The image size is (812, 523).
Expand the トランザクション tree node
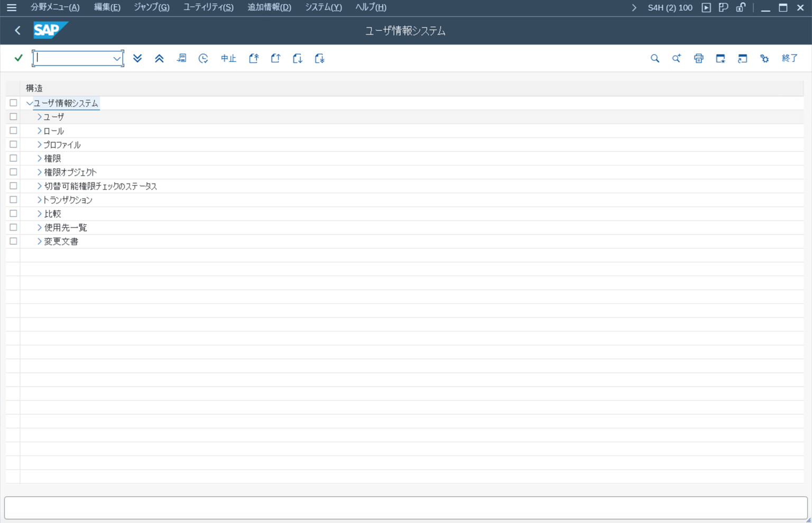39,200
